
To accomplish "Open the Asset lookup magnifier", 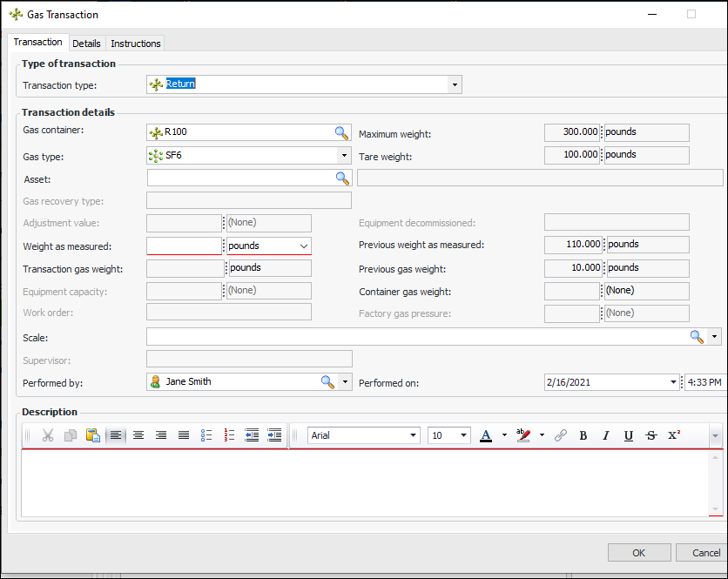I will point(341,178).
